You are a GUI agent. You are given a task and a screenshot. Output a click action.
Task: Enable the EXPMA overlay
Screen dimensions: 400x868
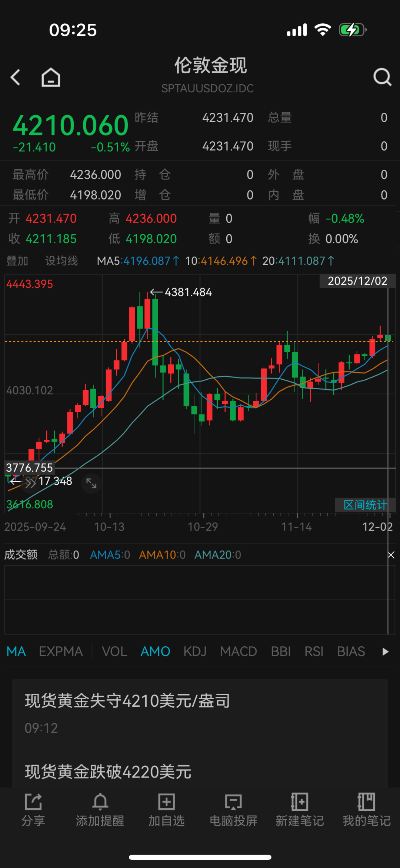click(x=61, y=651)
